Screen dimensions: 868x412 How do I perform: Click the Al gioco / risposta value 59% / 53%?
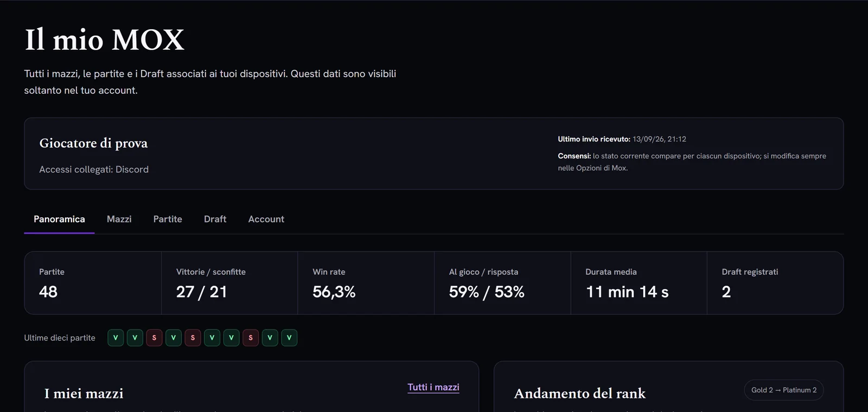(487, 292)
